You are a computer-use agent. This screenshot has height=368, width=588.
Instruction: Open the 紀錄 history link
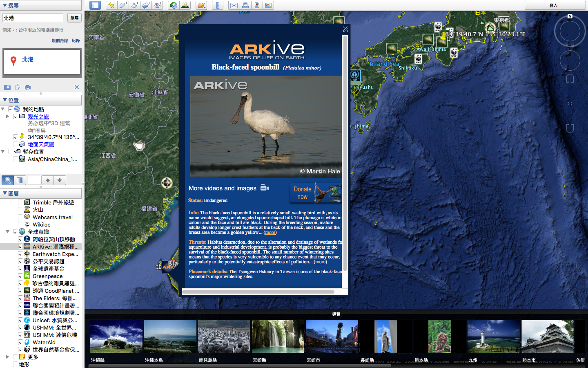(76, 41)
